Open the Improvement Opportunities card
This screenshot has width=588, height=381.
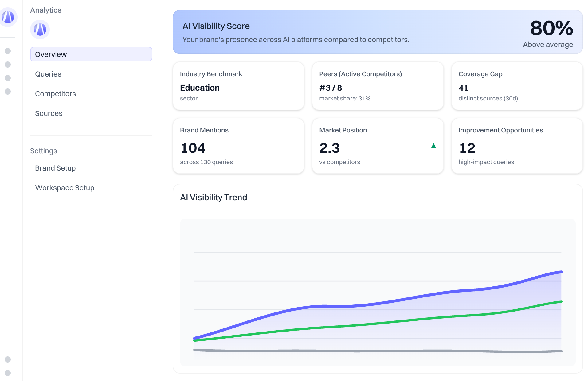517,146
